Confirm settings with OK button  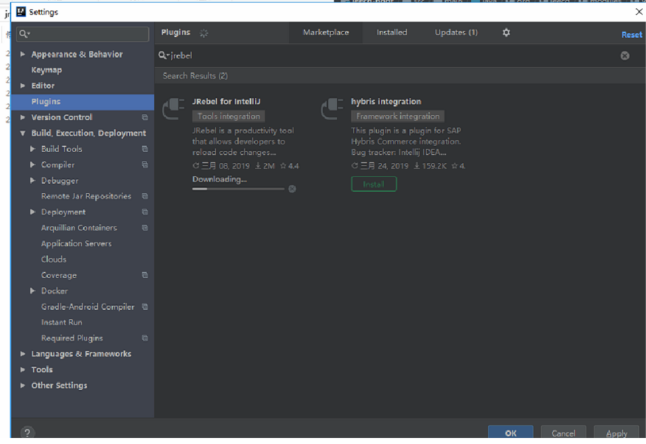tap(510, 432)
